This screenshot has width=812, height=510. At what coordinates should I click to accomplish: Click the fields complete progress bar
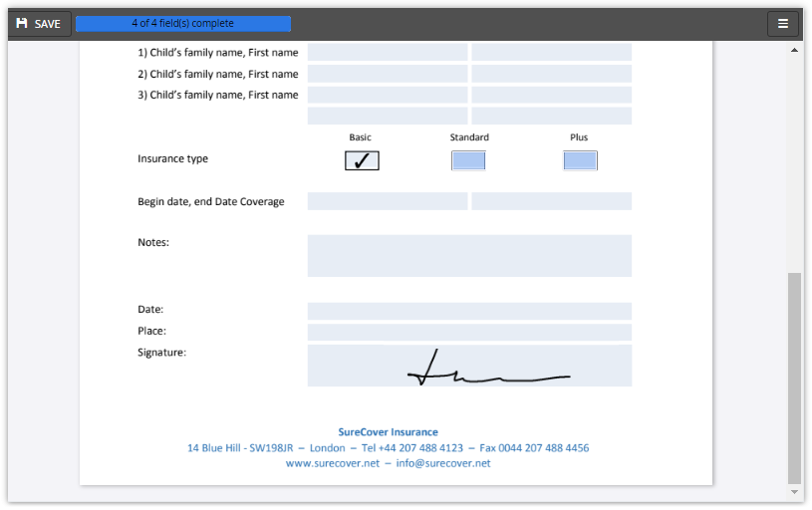click(183, 24)
